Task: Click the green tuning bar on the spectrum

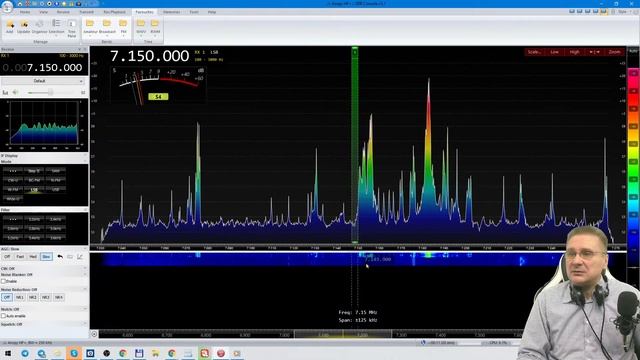Action: click(x=355, y=145)
